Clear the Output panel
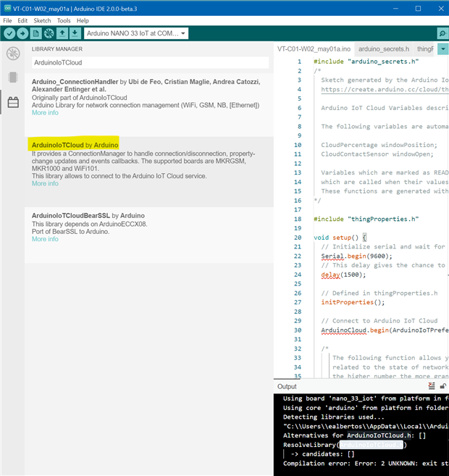 tap(432, 387)
